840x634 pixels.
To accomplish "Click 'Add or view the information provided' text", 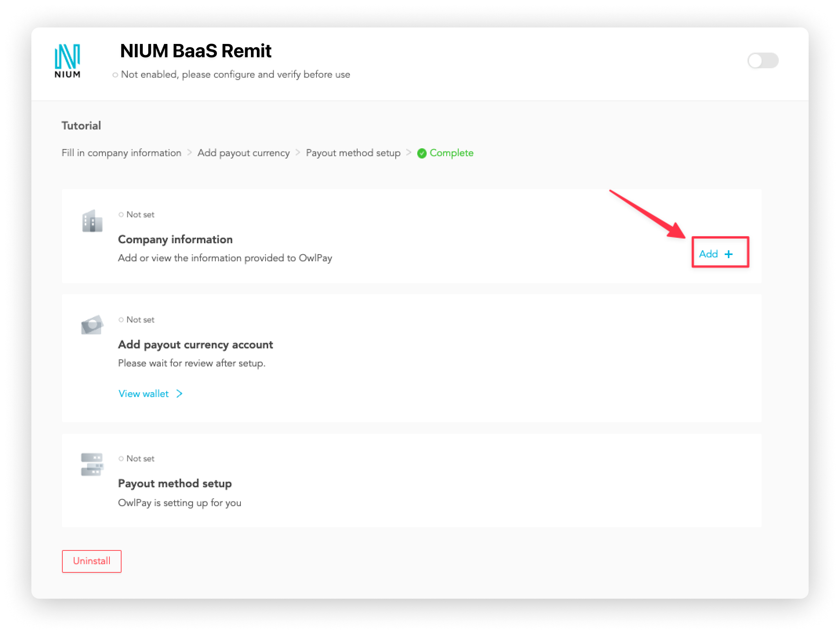I will pyautogui.click(x=225, y=258).
